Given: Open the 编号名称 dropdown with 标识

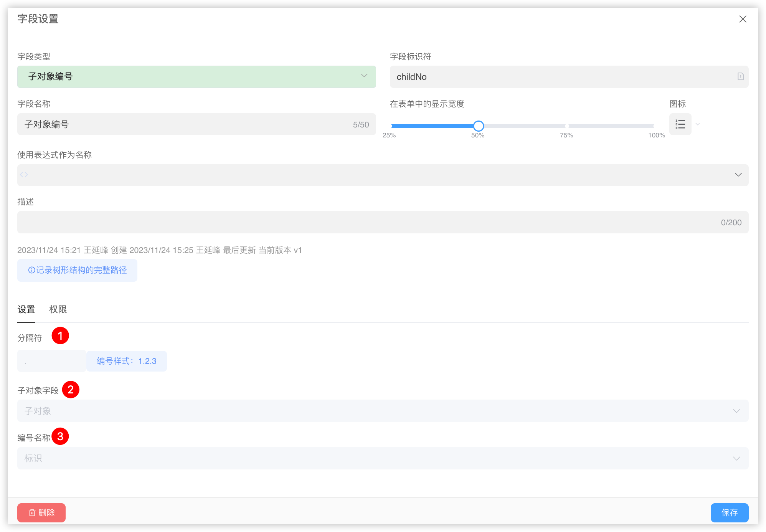Looking at the screenshot, I should point(383,458).
